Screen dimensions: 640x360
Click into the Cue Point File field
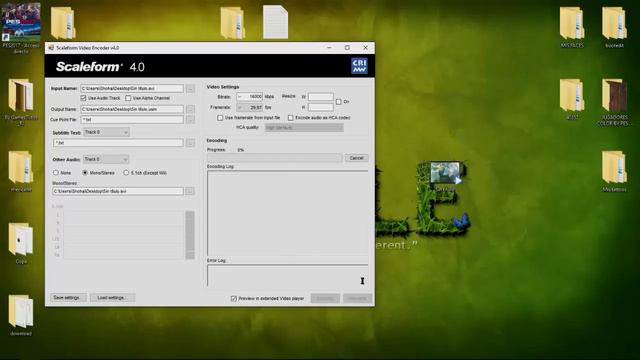132,120
